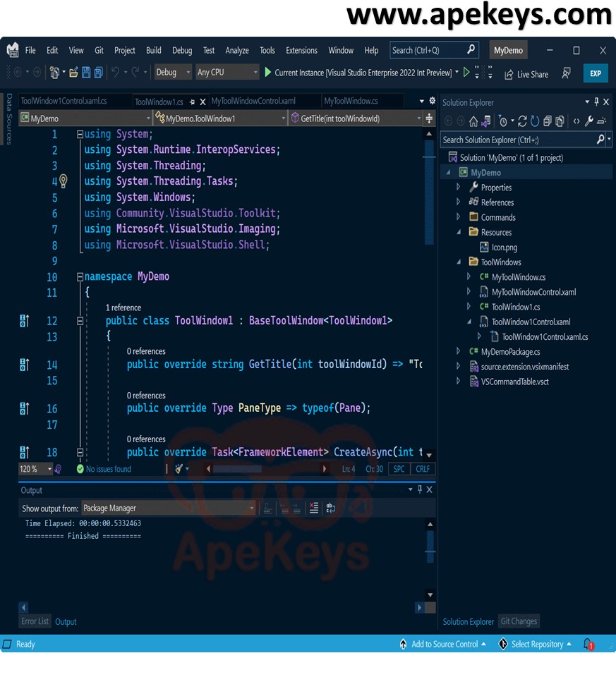
Task: Click the editor horizontal scrollbar thumb
Action: click(238, 469)
